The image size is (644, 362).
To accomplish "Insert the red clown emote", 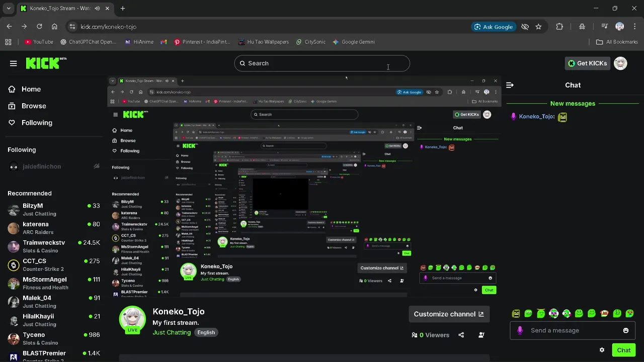I will click(604, 313).
